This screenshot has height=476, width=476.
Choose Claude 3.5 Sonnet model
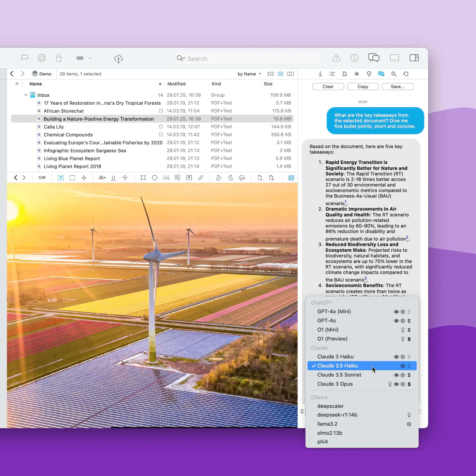pos(362,375)
